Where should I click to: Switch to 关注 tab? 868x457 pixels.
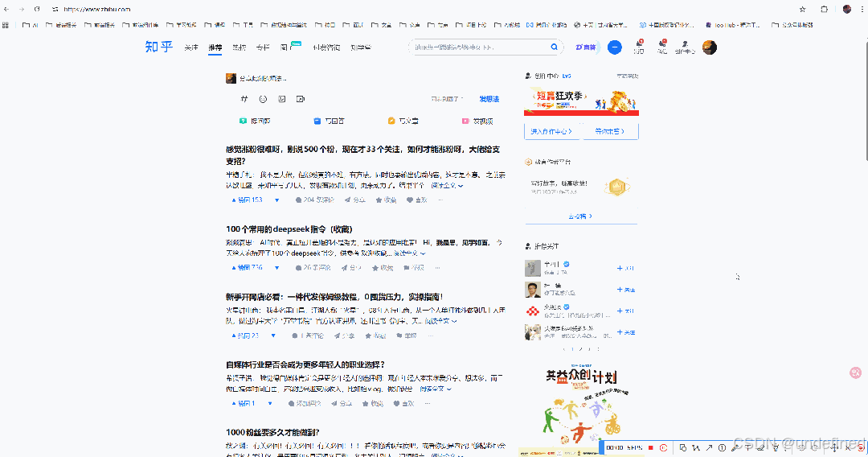(x=191, y=47)
